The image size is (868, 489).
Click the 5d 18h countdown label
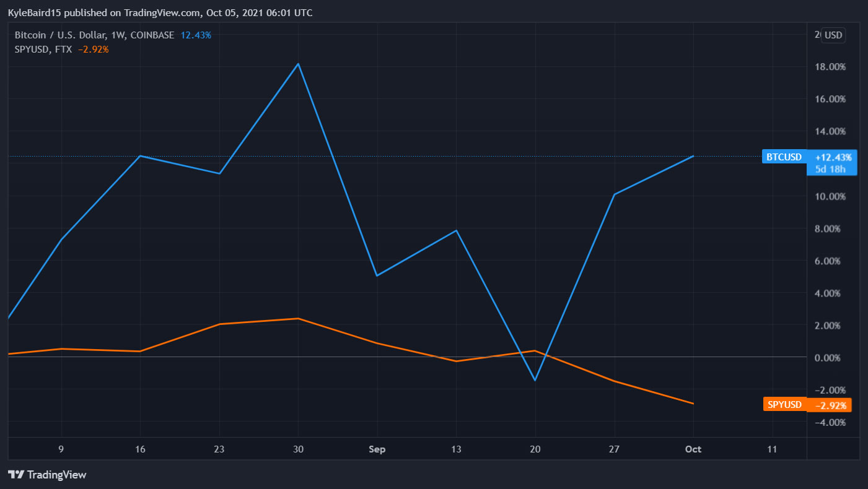tap(830, 169)
